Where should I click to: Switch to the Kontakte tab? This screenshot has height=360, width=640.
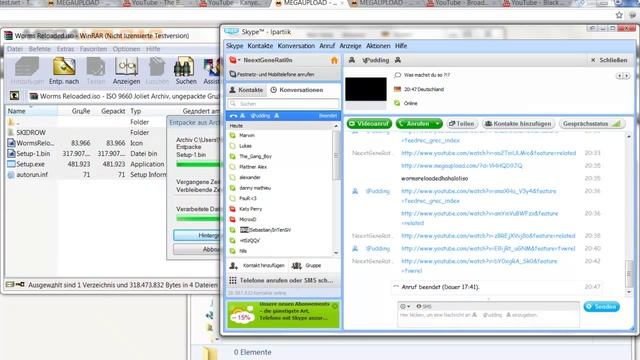(246, 90)
